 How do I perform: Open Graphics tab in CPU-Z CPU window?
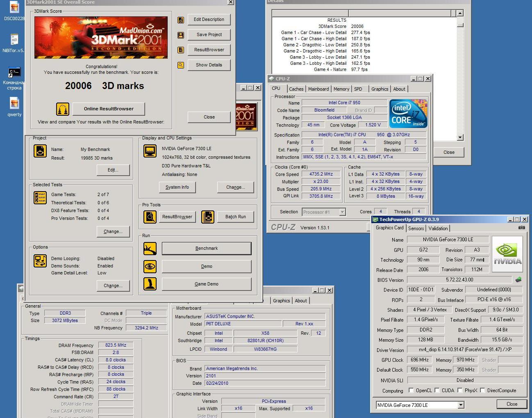coord(380,89)
